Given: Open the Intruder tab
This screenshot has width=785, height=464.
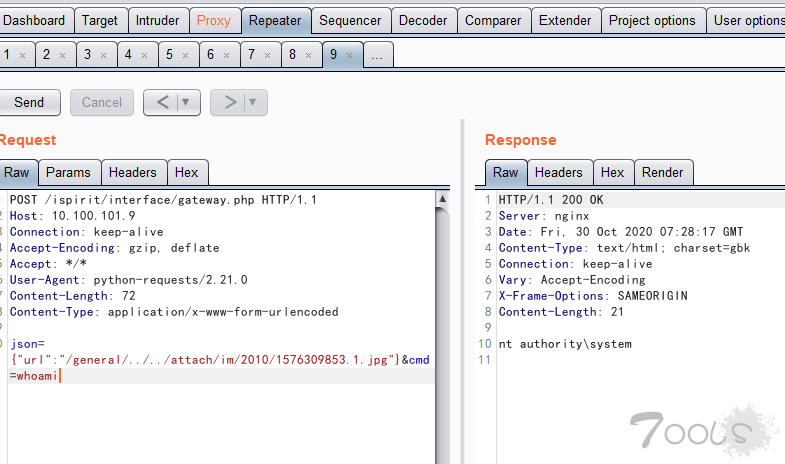Looking at the screenshot, I should tap(157, 21).
